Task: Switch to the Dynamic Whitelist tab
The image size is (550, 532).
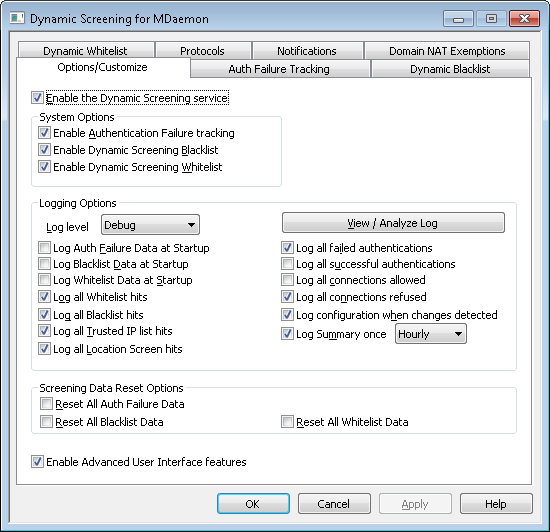Action: pyautogui.click(x=86, y=50)
